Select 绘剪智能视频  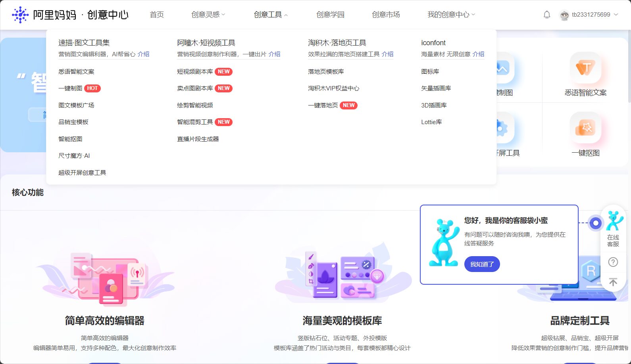coord(195,105)
